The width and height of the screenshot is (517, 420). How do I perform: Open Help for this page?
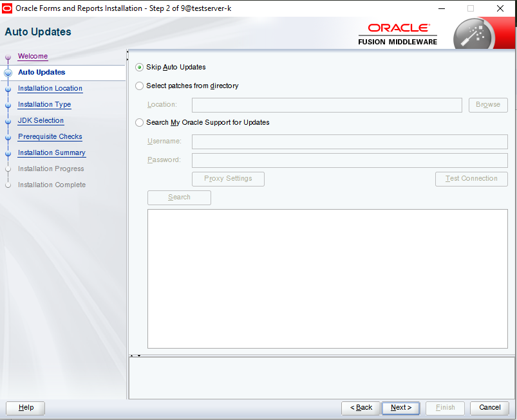pos(26,408)
